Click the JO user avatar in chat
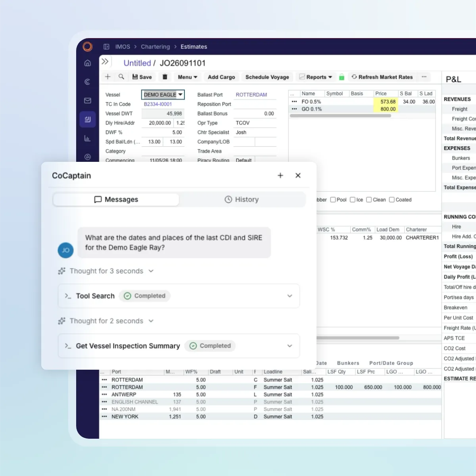The width and height of the screenshot is (476, 476). tap(66, 250)
